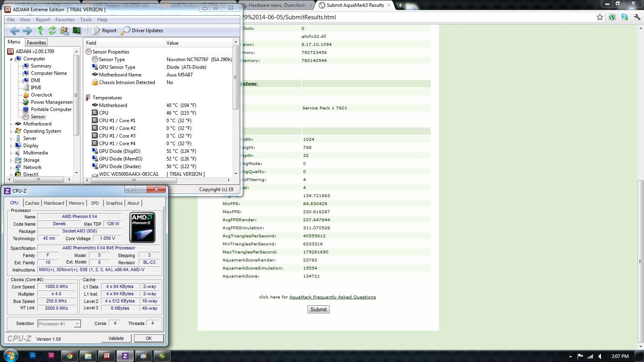Switch to CPU-Z SPD tab
Viewport: 644px width, 362px height.
point(95,203)
